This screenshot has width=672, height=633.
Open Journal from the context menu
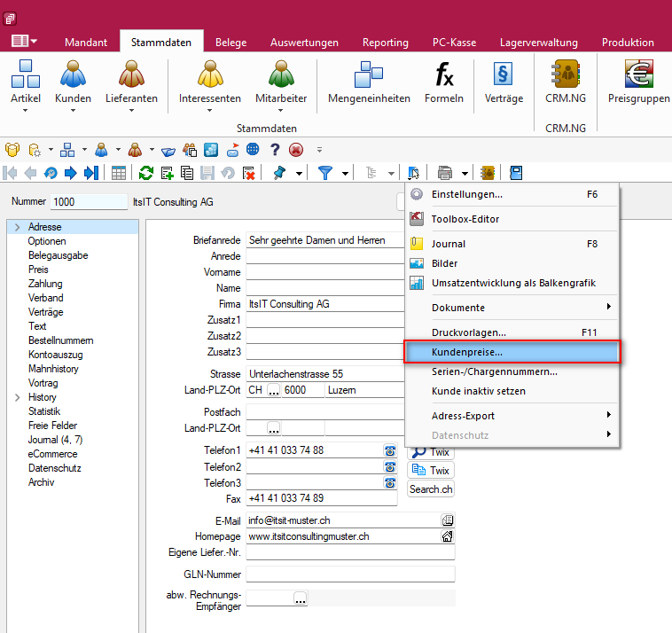(x=512, y=244)
